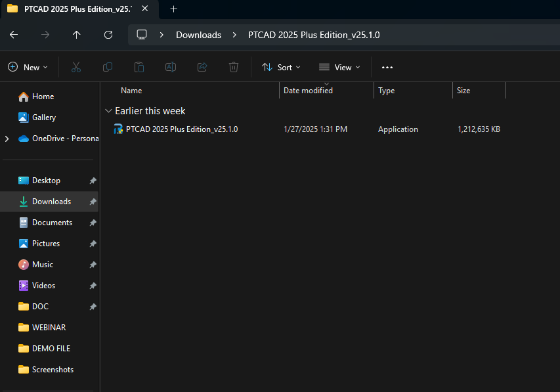Click the 1,212,635 KB size cell
This screenshot has width=560, height=392.
click(x=479, y=129)
